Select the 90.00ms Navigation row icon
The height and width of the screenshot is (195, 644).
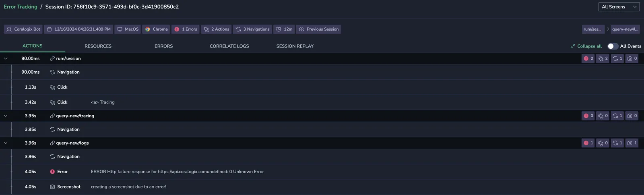click(52, 72)
